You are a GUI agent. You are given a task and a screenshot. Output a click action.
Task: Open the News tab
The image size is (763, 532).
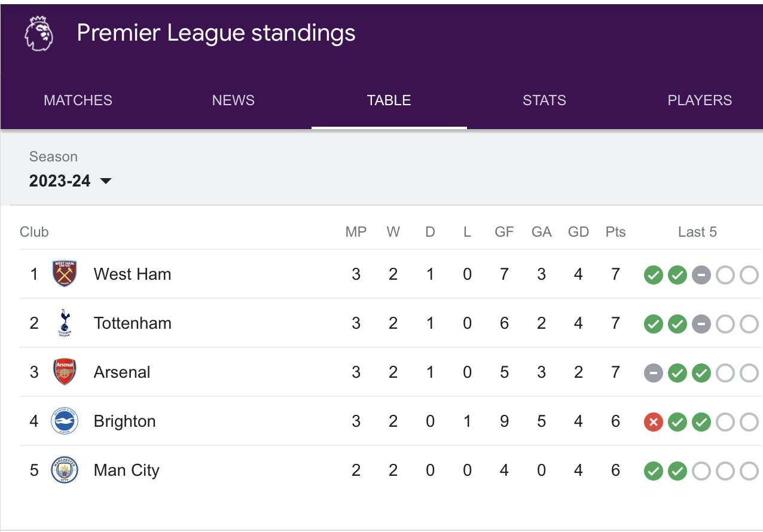click(233, 100)
